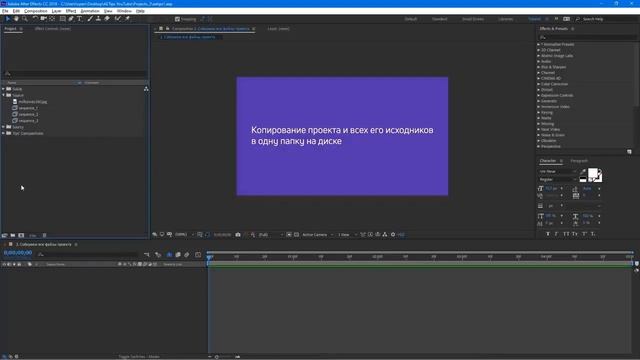The image size is (640, 360).
Task: Click the eyedropper in Character panel
Action: coord(583,172)
